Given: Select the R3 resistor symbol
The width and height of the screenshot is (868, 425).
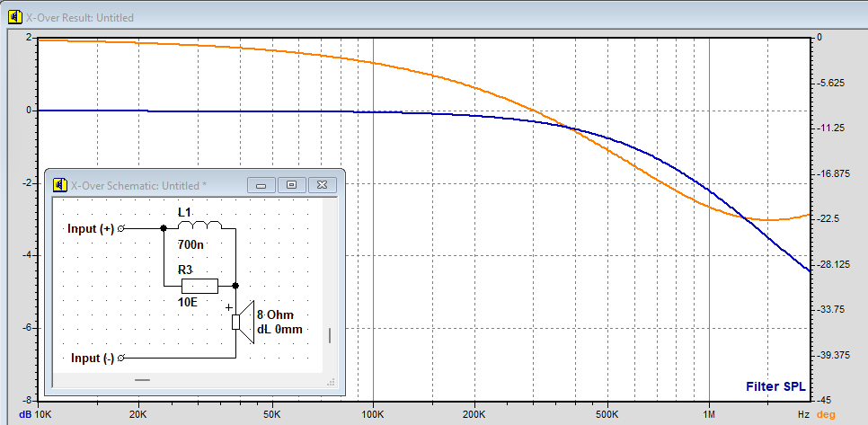Looking at the screenshot, I should [199, 286].
